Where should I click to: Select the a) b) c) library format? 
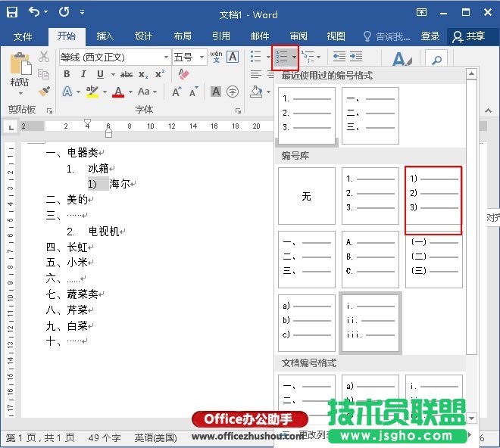tap(307, 323)
